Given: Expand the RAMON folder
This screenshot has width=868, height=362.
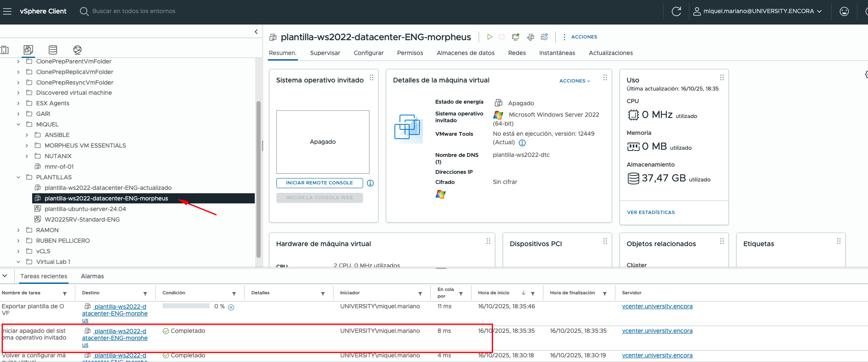Looking at the screenshot, I should 18,230.
